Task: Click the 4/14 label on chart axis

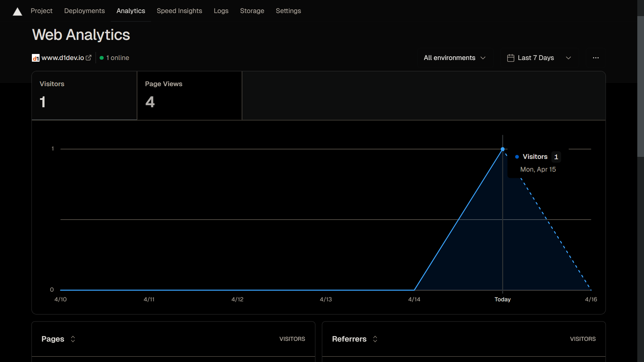Action: click(x=414, y=299)
